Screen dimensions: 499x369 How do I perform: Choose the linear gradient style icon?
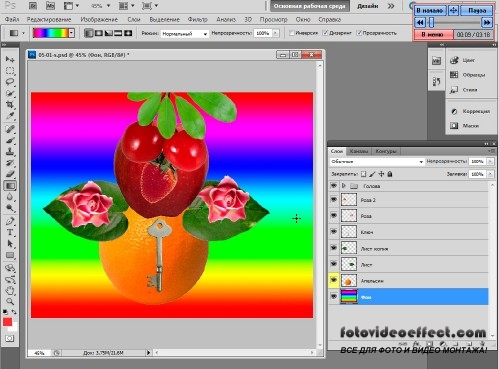point(89,33)
